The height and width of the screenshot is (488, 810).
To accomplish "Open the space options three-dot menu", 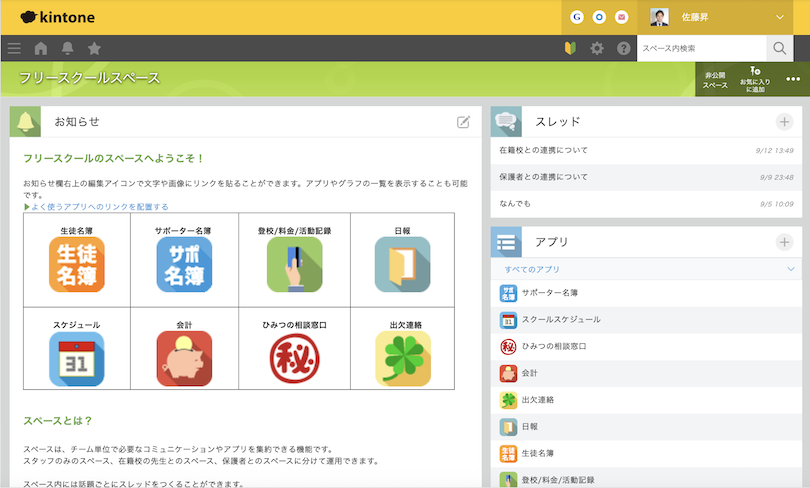I will click(793, 79).
